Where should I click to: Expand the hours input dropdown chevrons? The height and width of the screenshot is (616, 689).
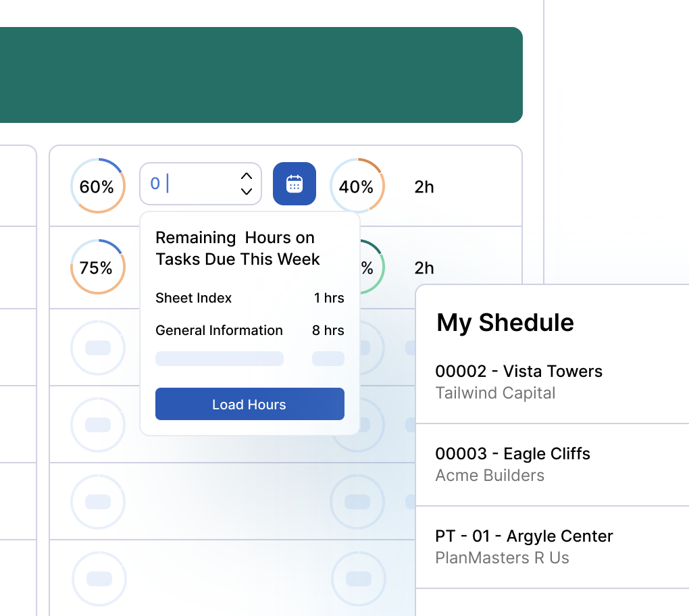(247, 184)
